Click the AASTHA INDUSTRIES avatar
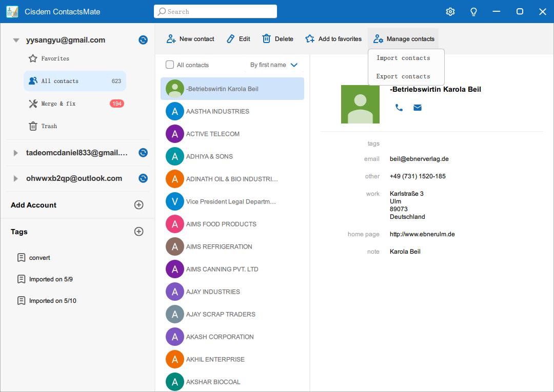This screenshot has height=392, width=554. tap(174, 111)
